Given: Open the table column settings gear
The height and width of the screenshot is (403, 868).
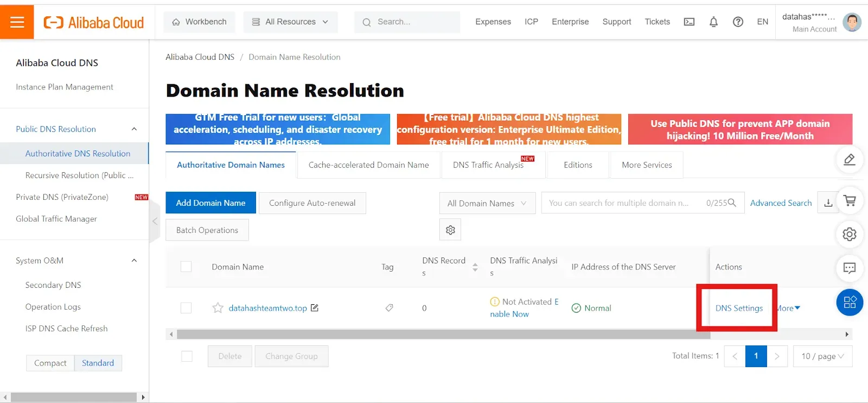Looking at the screenshot, I should tap(450, 230).
